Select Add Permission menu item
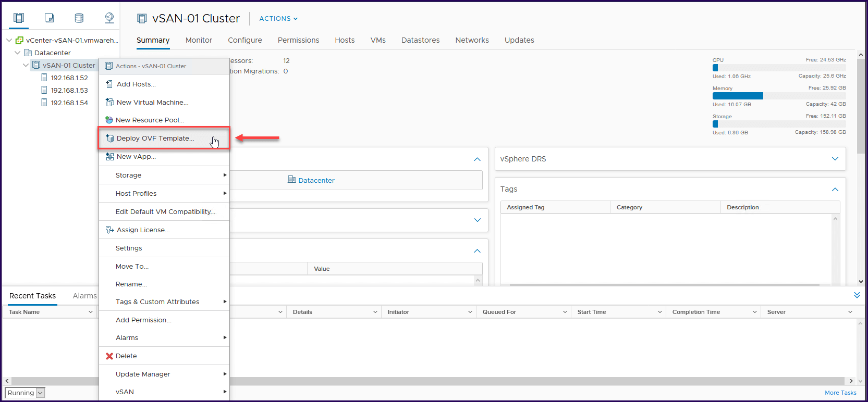This screenshot has height=402, width=868. pos(164,320)
